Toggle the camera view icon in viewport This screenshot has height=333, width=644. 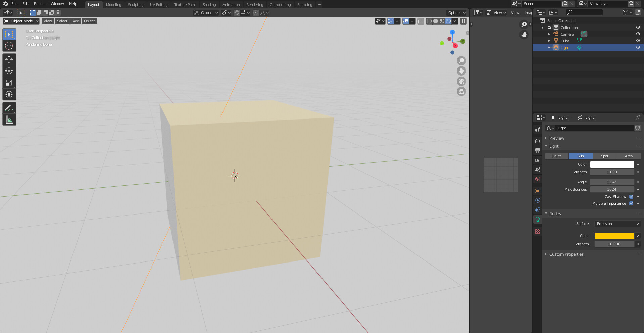(461, 81)
